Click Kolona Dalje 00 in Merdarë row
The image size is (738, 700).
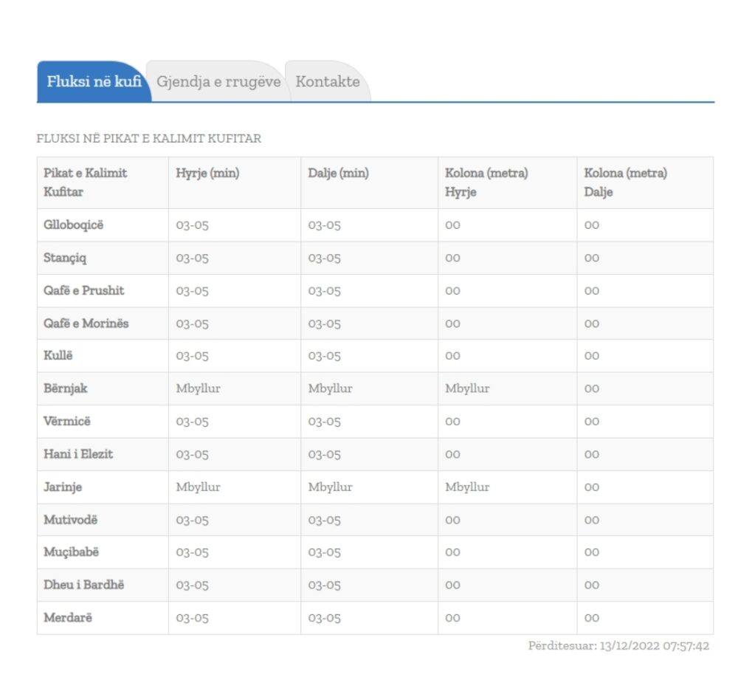pos(592,618)
